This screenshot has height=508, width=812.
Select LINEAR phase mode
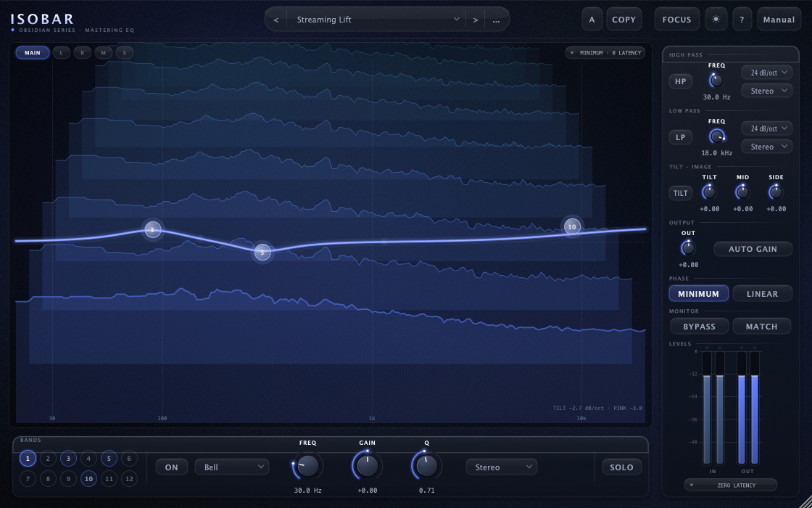(x=762, y=293)
